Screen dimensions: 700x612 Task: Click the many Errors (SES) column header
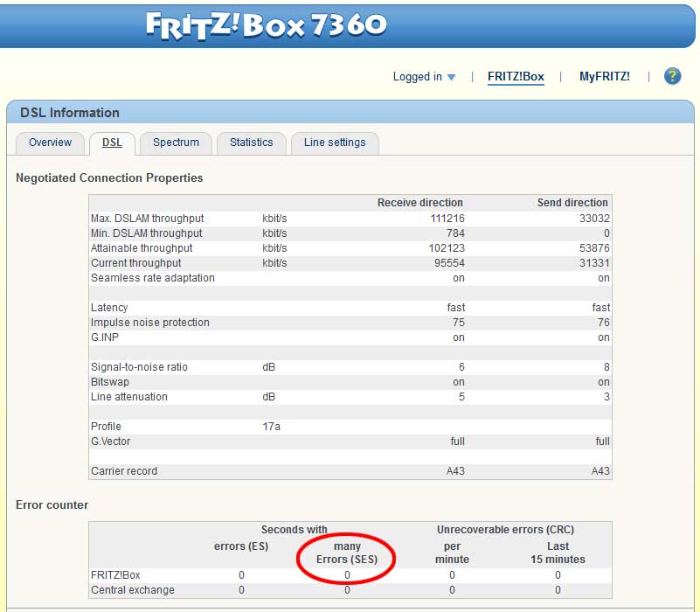[347, 553]
